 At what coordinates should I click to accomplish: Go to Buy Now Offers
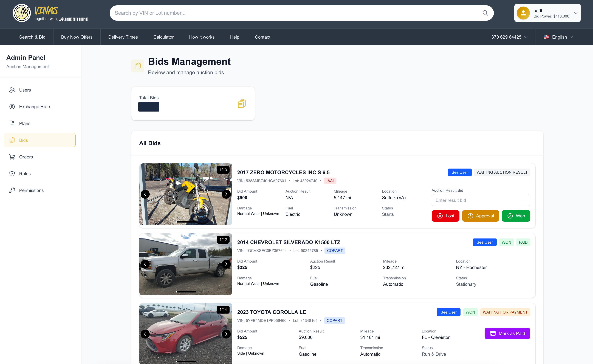(x=77, y=37)
